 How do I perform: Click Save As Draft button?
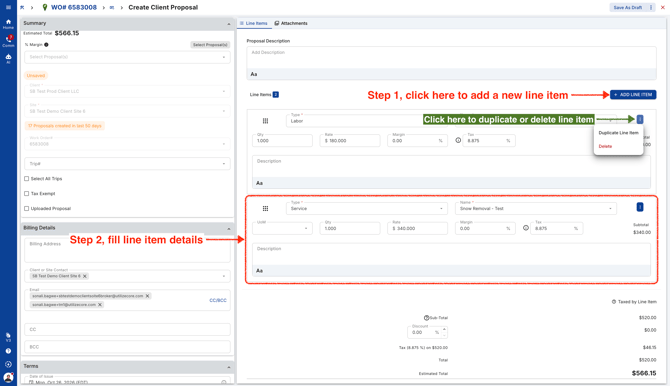click(x=628, y=7)
